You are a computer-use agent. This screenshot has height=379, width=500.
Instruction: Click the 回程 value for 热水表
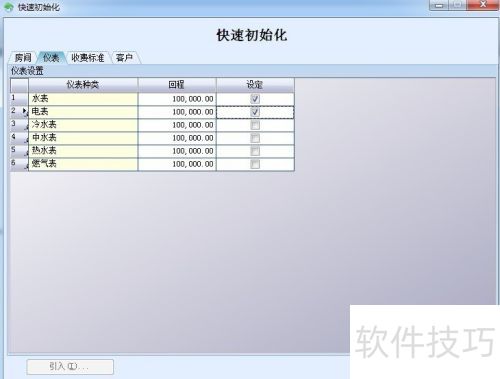point(177,151)
